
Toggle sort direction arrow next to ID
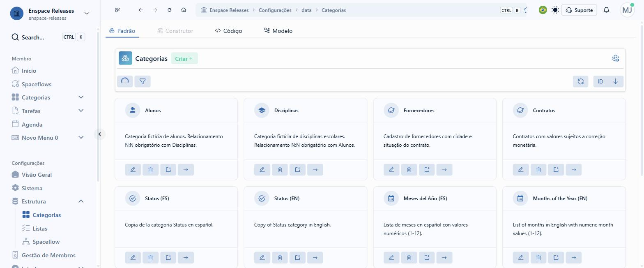615,81
